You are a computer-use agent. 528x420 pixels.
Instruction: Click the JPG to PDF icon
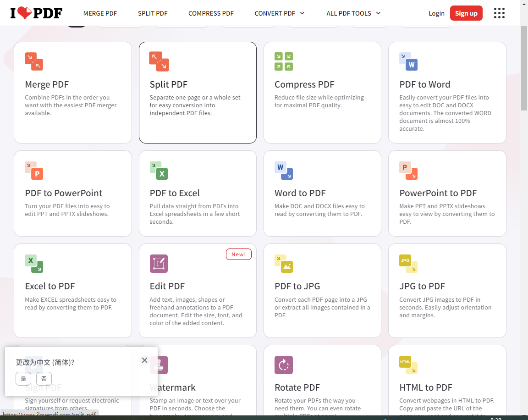pyautogui.click(x=408, y=264)
